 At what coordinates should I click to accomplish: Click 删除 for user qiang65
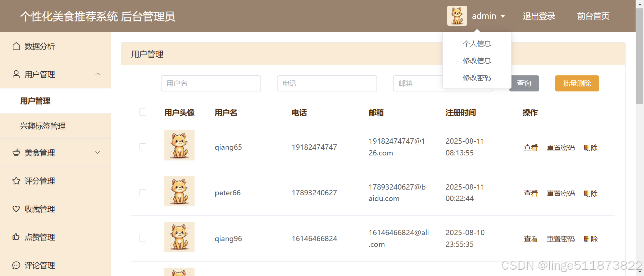pyautogui.click(x=590, y=147)
